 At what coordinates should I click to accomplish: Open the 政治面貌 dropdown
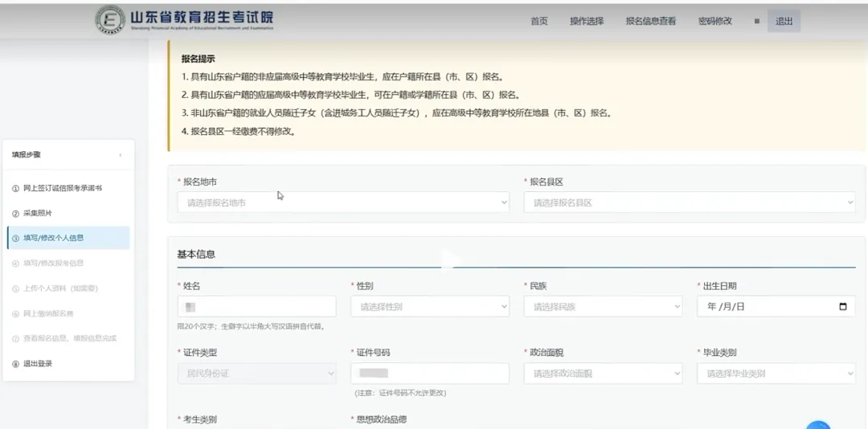pos(603,374)
